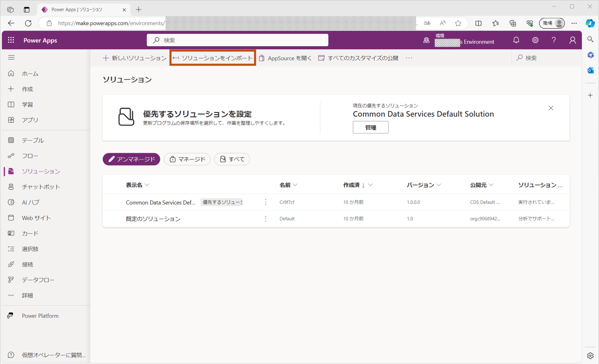The image size is (599, 364).
Task: Open the 職場 work profile button in Edge
Action: [552, 23]
